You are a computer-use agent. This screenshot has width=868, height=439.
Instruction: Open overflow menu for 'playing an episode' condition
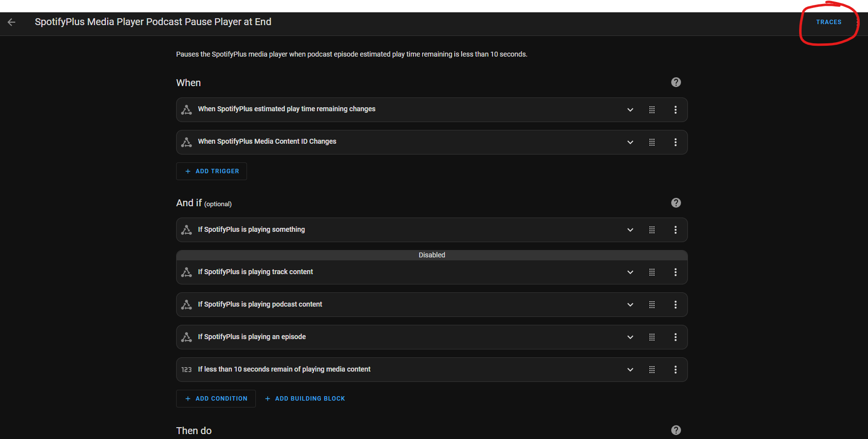coord(676,337)
